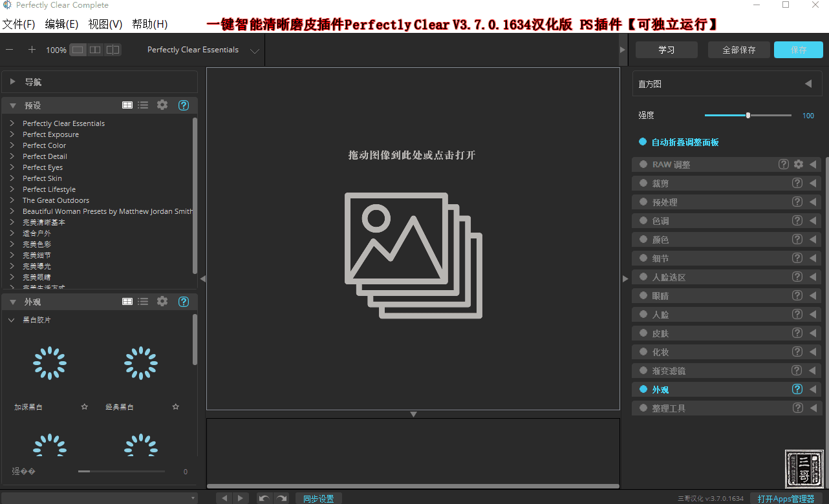
Task: Enable the 细节 adjustment dot
Action: 643,258
